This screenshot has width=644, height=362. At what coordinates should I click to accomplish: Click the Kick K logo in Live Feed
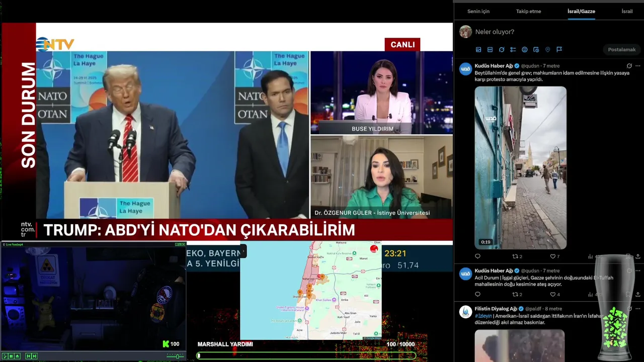pyautogui.click(x=166, y=344)
